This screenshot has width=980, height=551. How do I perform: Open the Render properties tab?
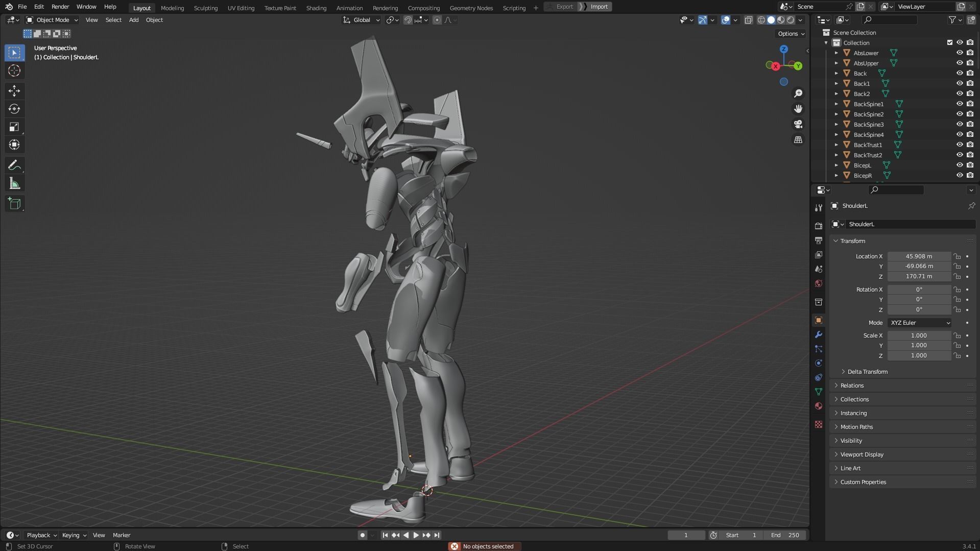819,226
